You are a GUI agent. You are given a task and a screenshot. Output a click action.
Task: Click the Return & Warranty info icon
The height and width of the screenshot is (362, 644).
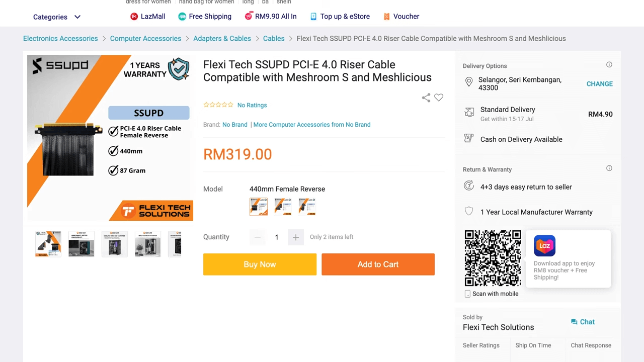point(609,168)
